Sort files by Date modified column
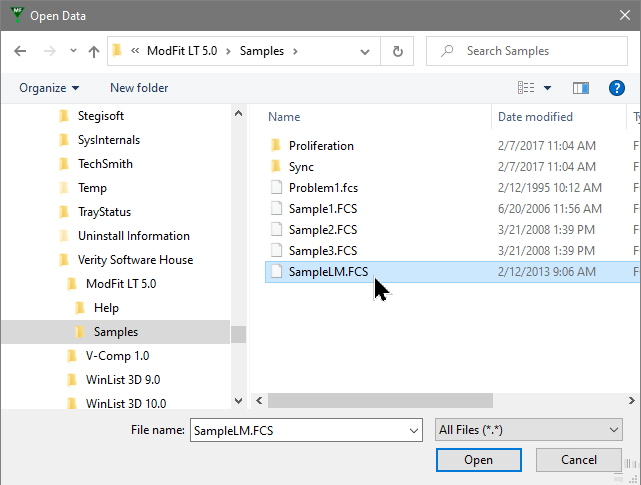 [x=535, y=117]
